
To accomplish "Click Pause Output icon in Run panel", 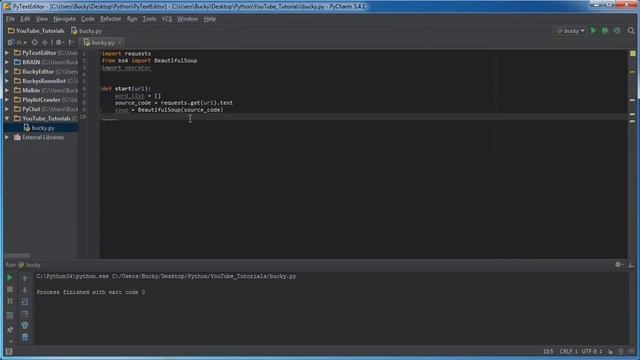I will [10, 301].
